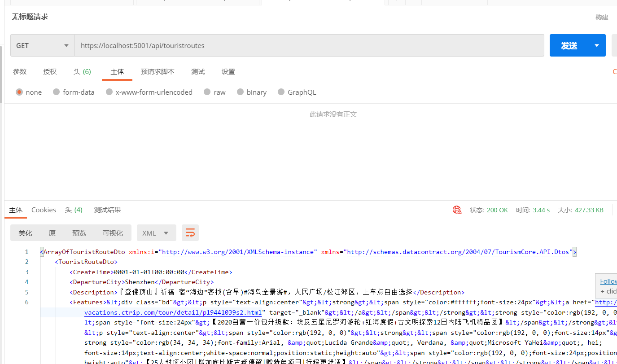Open the 设置 tab
The height and width of the screenshot is (364, 617).
coord(228,71)
